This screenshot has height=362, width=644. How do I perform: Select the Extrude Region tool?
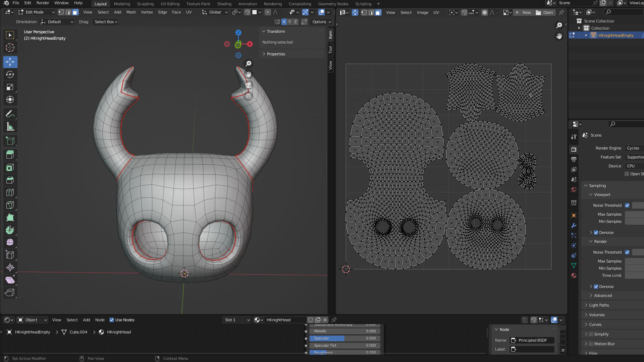[10, 155]
